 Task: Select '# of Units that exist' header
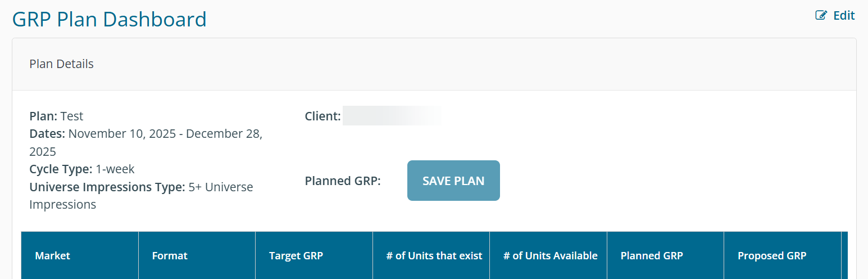coord(434,256)
